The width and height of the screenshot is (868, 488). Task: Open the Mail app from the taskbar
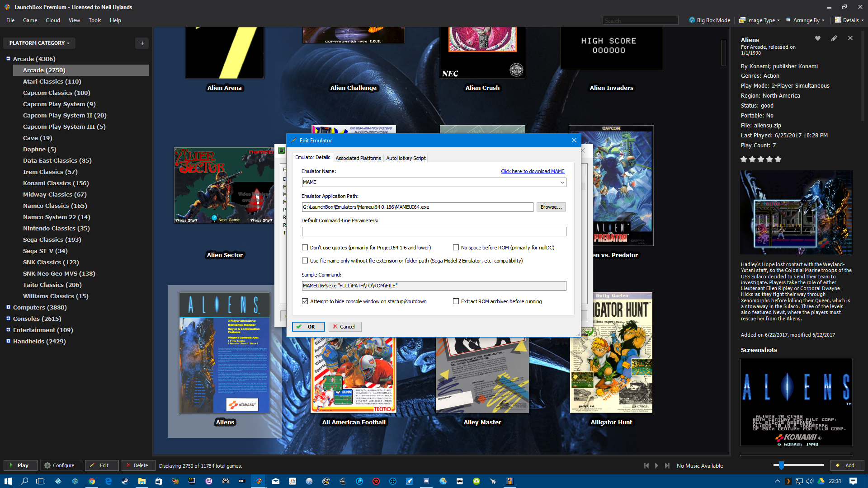tap(276, 481)
